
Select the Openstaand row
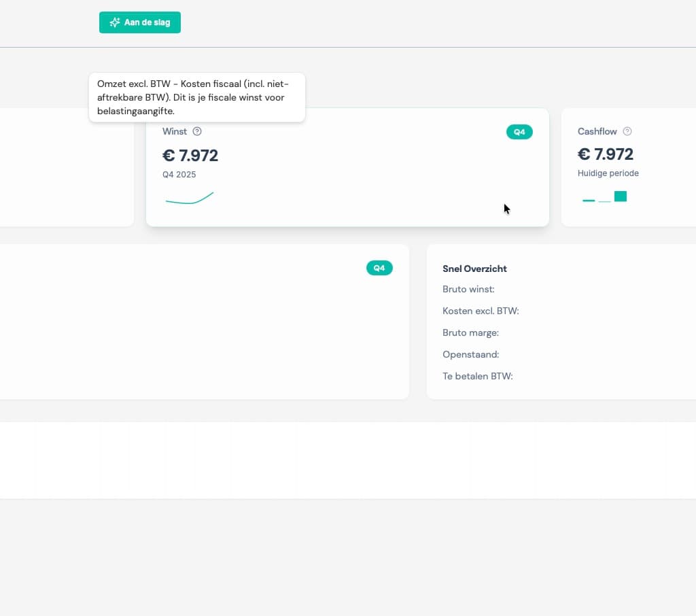pos(470,355)
